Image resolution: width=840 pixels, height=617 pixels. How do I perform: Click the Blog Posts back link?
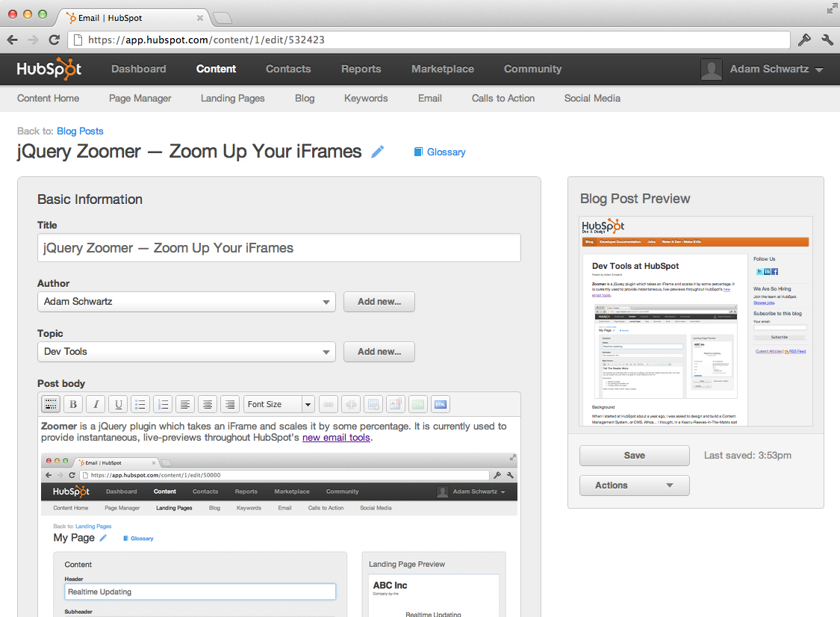point(80,131)
